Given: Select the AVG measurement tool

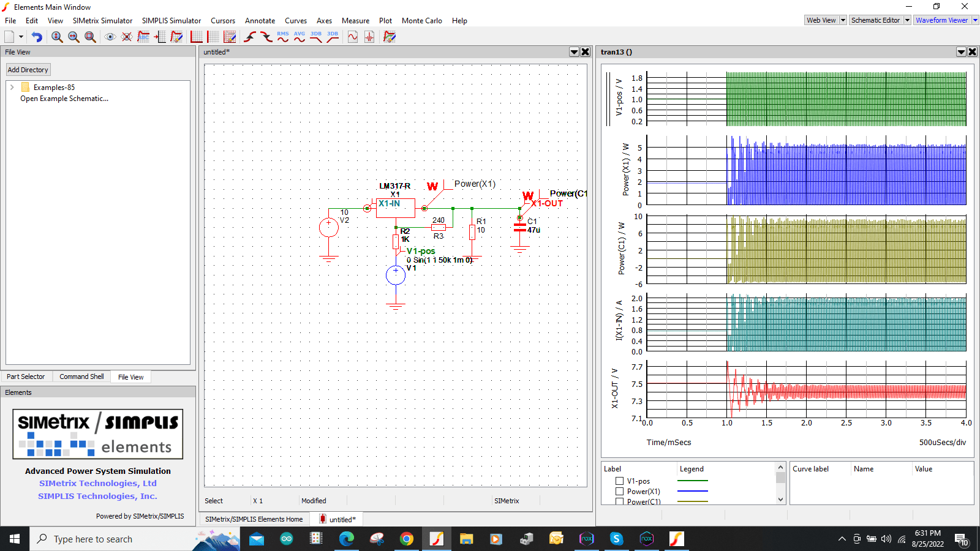Looking at the screenshot, I should (x=299, y=37).
